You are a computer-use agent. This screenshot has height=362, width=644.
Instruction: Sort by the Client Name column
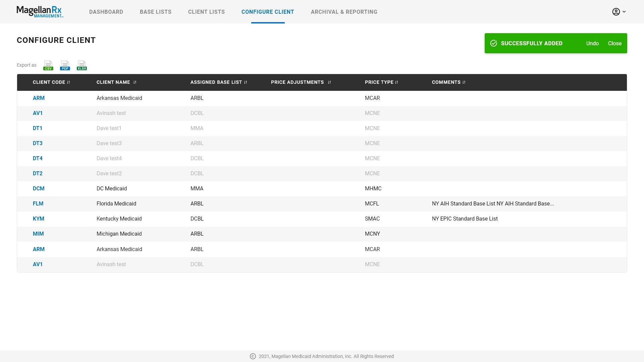coord(135,82)
